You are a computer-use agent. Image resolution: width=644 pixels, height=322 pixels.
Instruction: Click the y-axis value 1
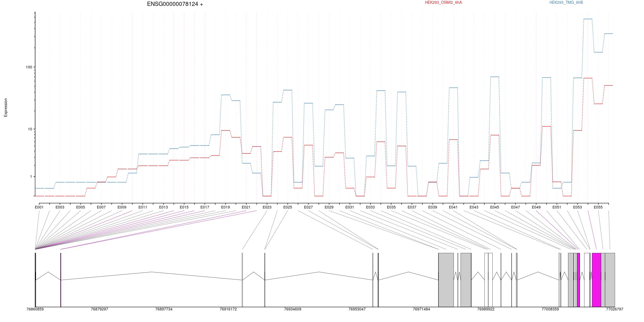pyautogui.click(x=31, y=177)
